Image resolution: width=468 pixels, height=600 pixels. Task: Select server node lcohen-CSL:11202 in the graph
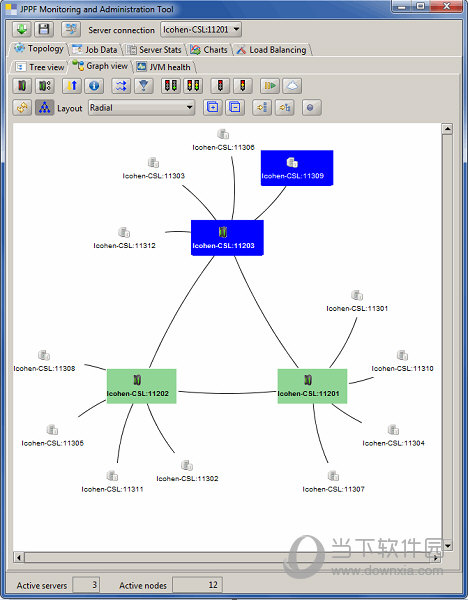tap(141, 386)
